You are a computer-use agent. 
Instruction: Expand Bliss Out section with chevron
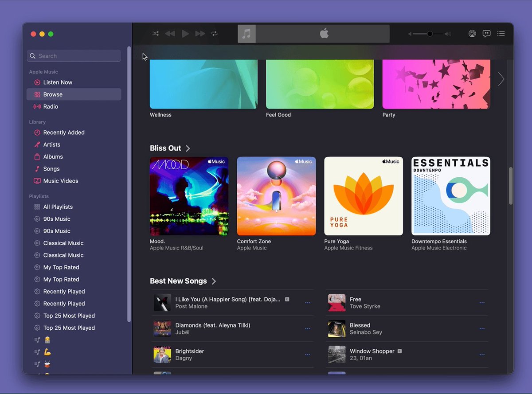coord(188,148)
